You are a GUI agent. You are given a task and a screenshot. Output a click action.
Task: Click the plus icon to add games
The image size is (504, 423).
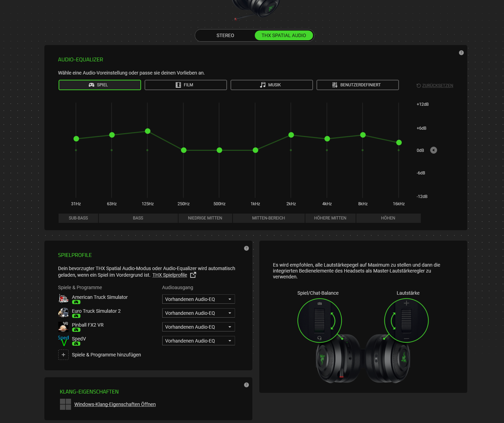pyautogui.click(x=63, y=355)
